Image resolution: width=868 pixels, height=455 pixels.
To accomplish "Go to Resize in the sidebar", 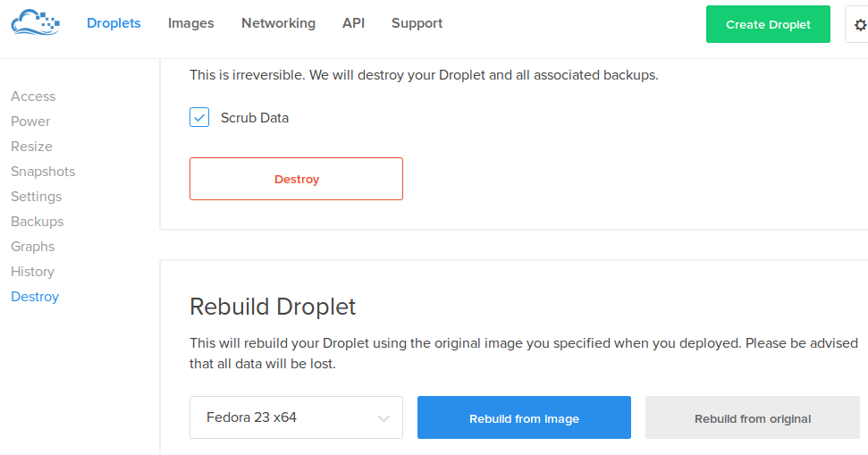I will [x=31, y=147].
